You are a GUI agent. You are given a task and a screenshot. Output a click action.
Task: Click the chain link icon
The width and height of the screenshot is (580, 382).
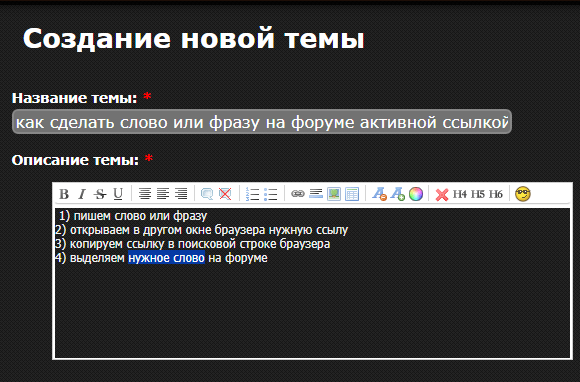click(x=297, y=193)
